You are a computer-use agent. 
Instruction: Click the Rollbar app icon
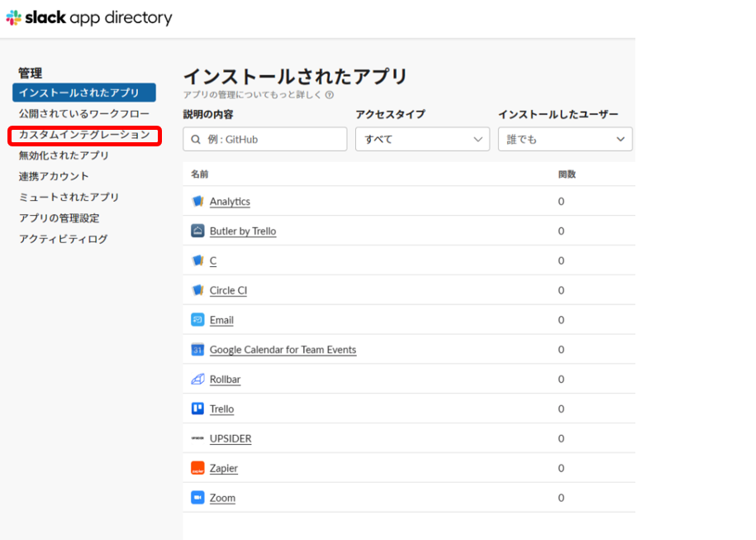pos(197,380)
